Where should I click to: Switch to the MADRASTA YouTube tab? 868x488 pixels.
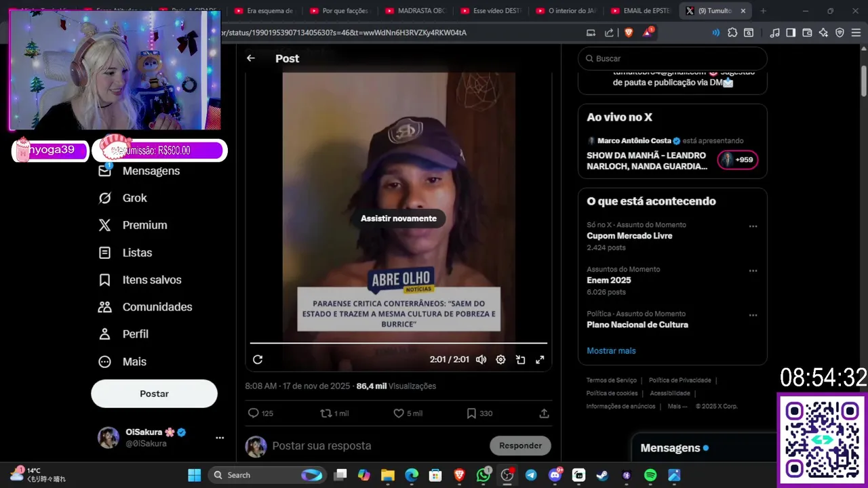click(x=414, y=11)
